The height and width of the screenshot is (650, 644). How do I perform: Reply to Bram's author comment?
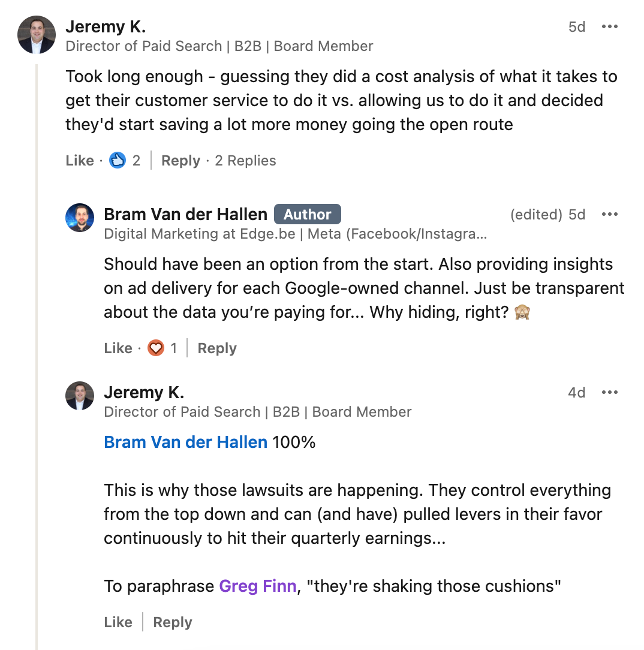(x=217, y=348)
